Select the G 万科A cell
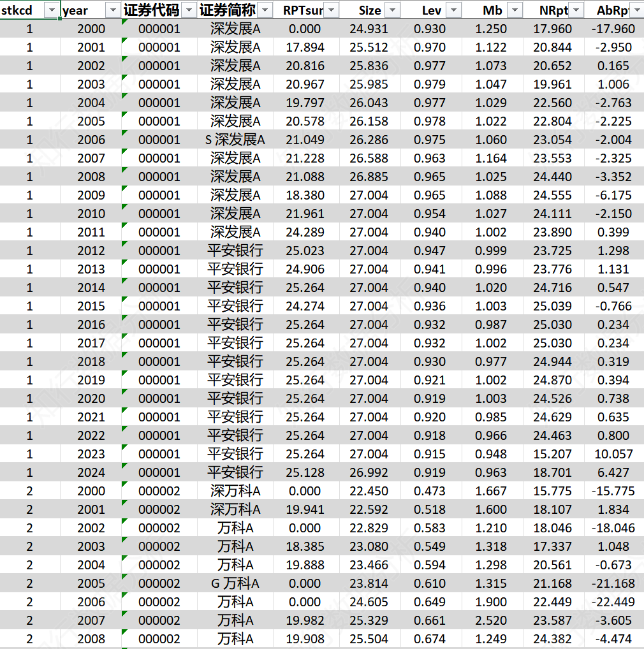Viewport: 644px width, 649px height. point(235,583)
